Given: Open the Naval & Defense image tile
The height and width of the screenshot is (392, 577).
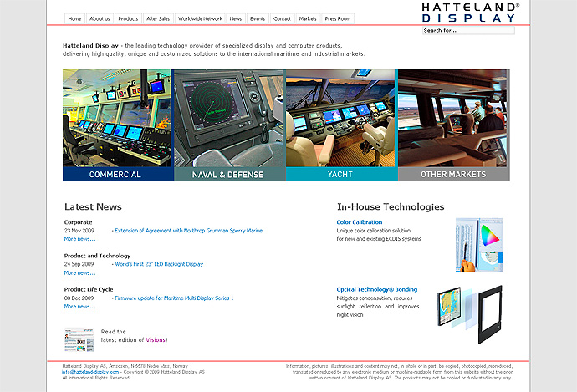Looking at the screenshot, I should [229, 124].
